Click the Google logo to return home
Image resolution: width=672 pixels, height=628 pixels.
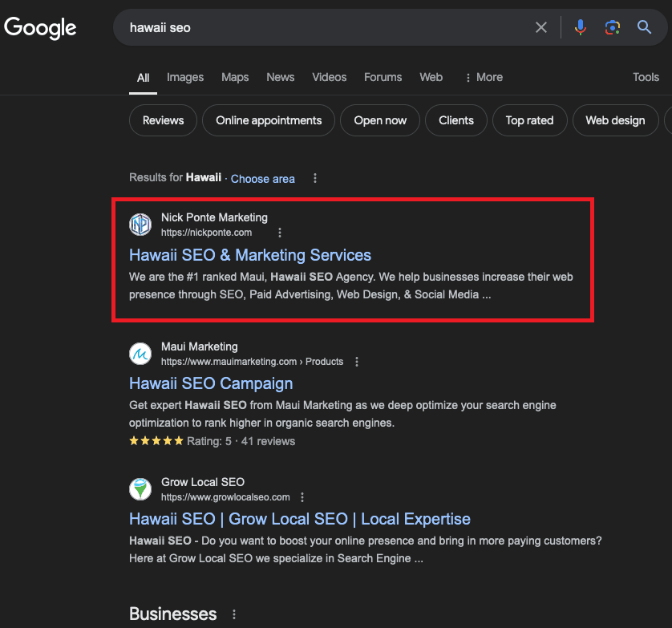[40, 27]
